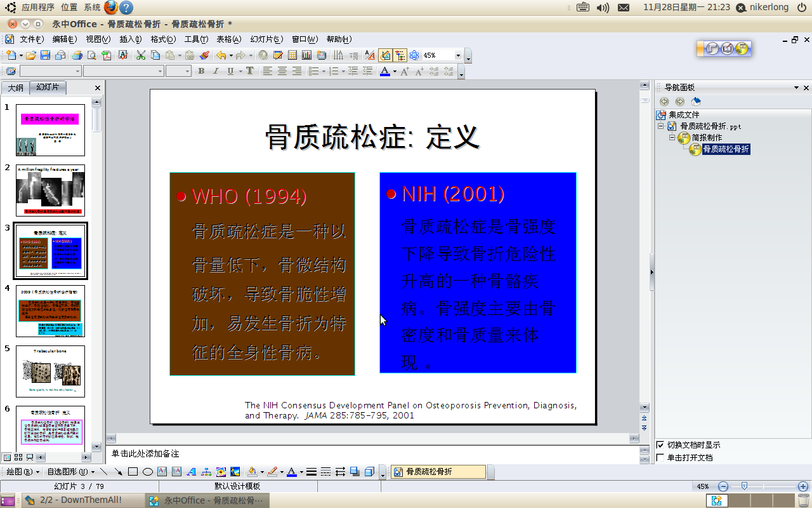Click the zoom in plus button in status bar
Viewport: 812px width, 508px height.
(802, 486)
